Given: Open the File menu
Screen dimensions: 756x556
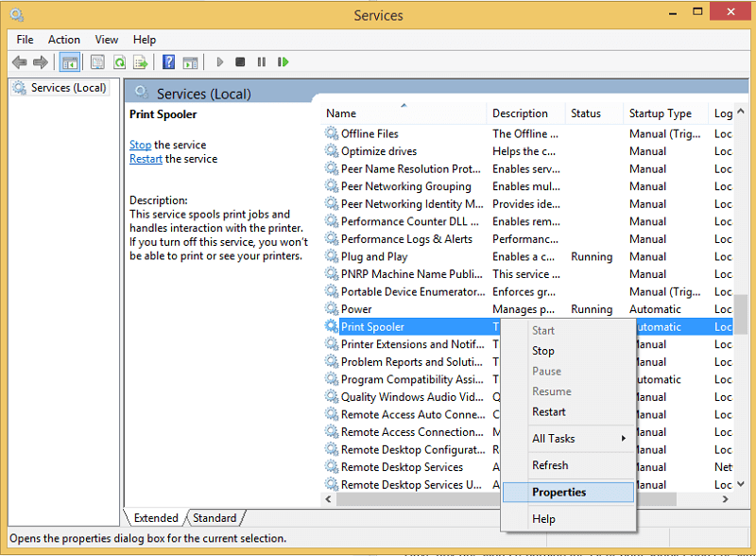Looking at the screenshot, I should click(26, 40).
